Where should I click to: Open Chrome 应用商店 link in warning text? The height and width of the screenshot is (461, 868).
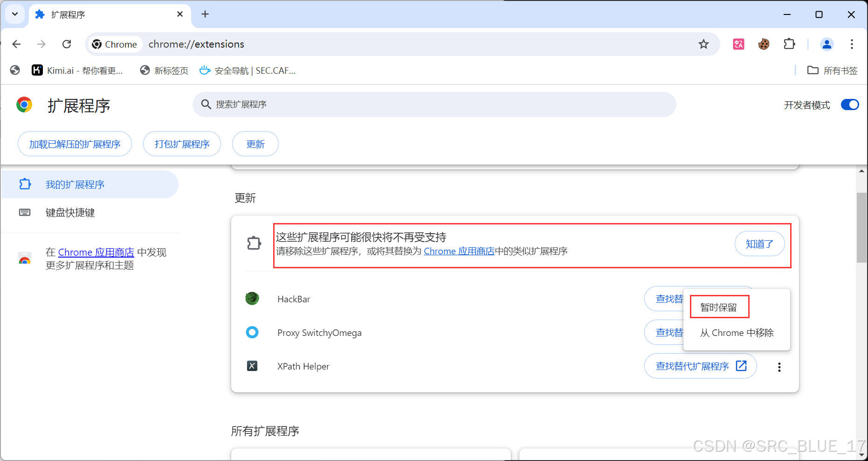459,251
